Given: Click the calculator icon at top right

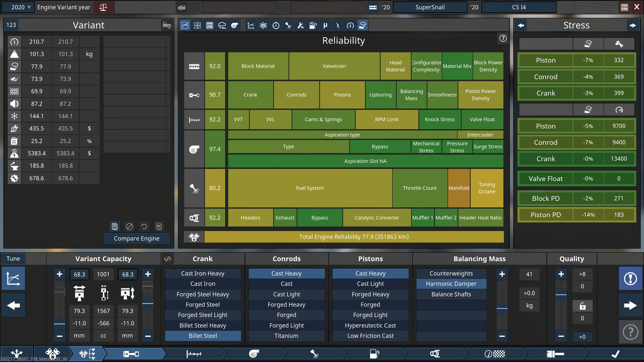Looking at the screenshot, I should click(624, 7).
